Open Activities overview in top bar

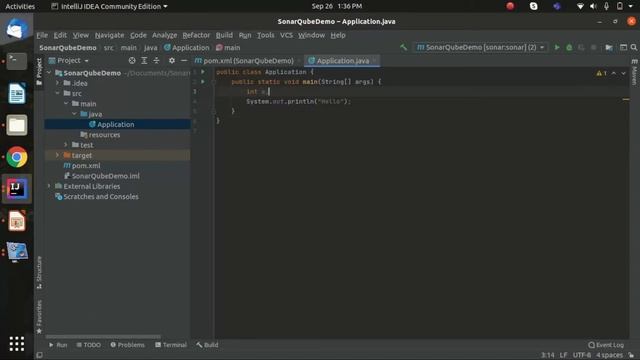20,6
